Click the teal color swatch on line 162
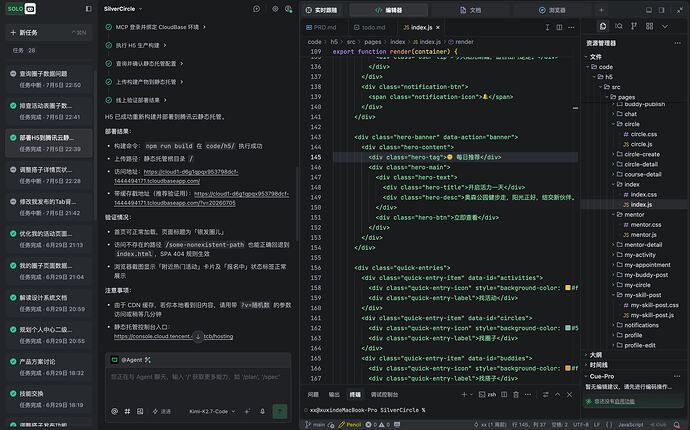 568,328
